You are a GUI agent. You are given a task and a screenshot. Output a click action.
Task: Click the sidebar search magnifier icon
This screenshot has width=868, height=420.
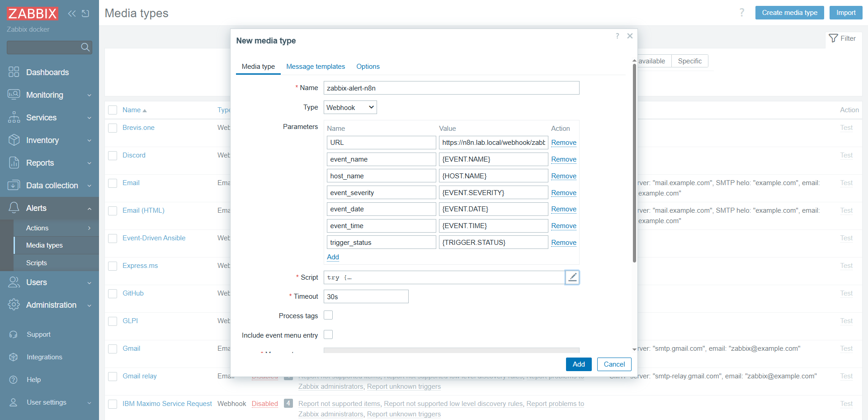[x=85, y=47]
